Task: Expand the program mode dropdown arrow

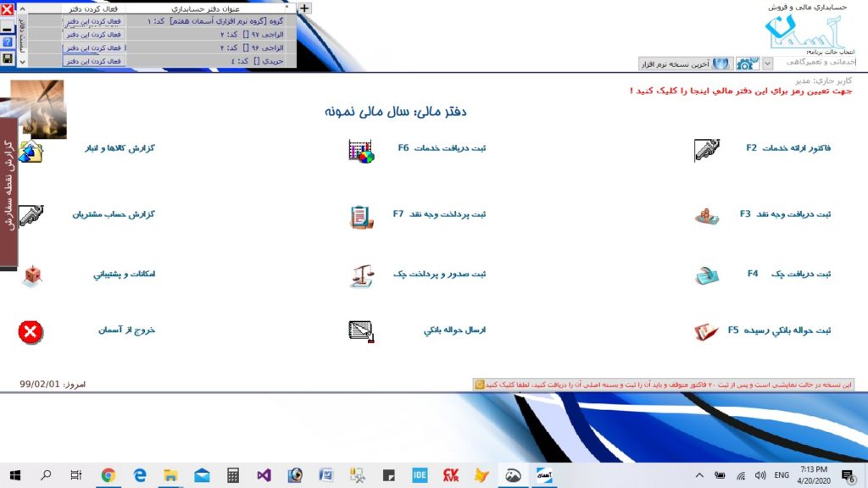Action: tap(768, 64)
